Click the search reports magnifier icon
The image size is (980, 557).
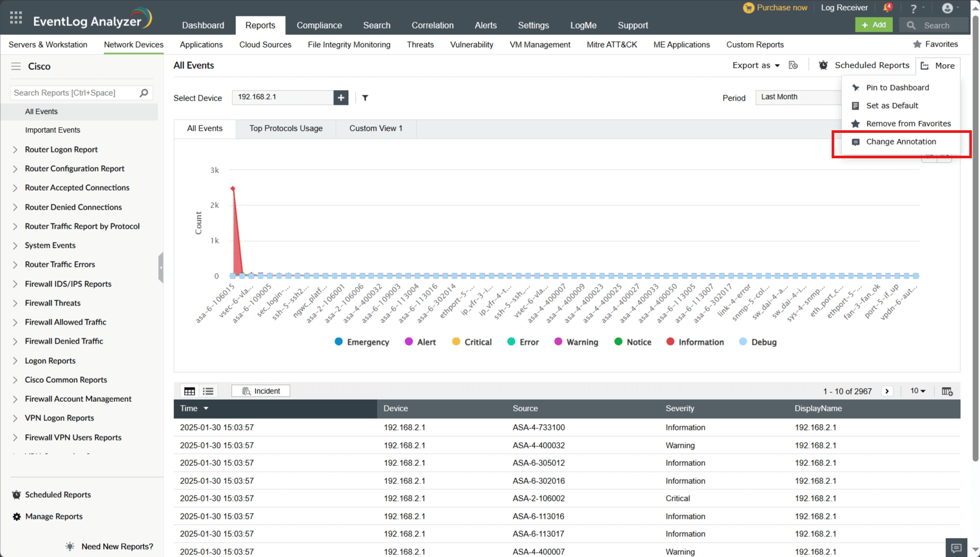pos(144,93)
